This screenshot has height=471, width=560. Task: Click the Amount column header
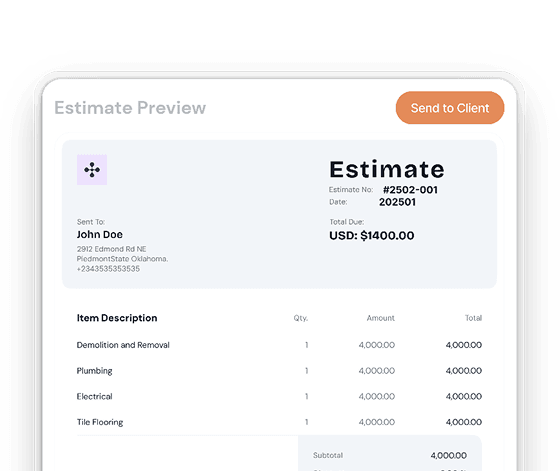click(x=381, y=318)
